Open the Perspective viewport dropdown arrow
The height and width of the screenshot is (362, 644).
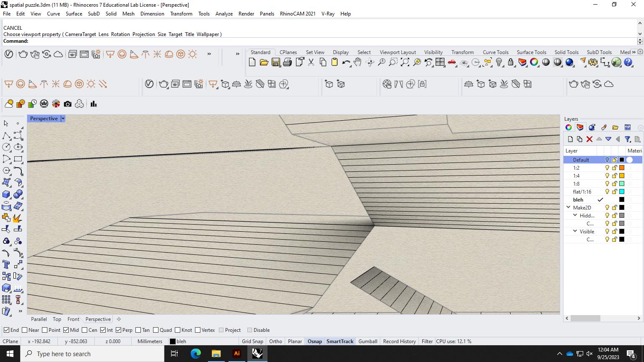pyautogui.click(x=63, y=119)
